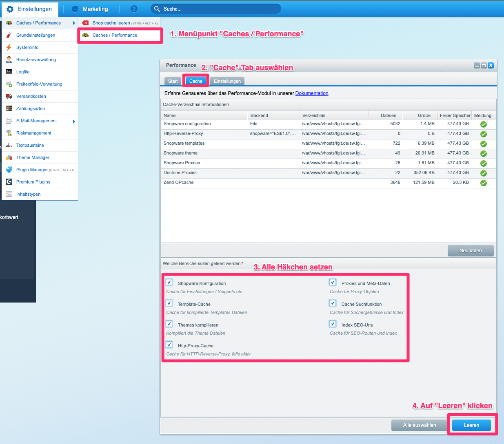Select the Shopware templates row name
Screen dimensions: 504x444
click(184, 144)
